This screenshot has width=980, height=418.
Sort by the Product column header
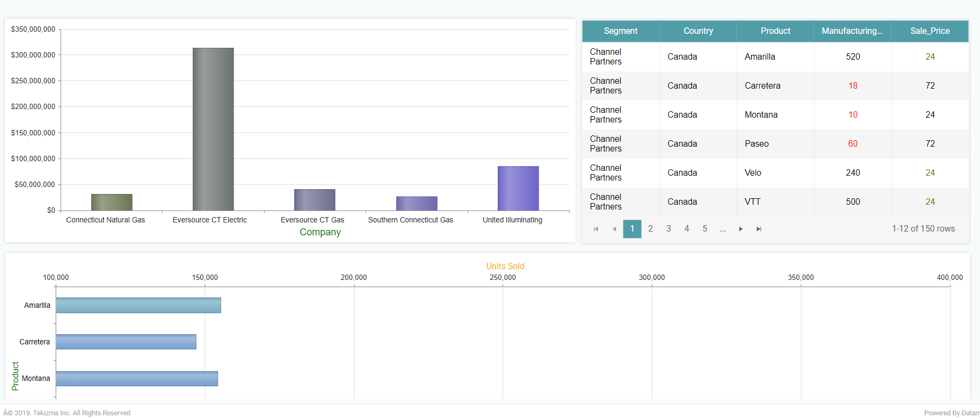(x=775, y=31)
